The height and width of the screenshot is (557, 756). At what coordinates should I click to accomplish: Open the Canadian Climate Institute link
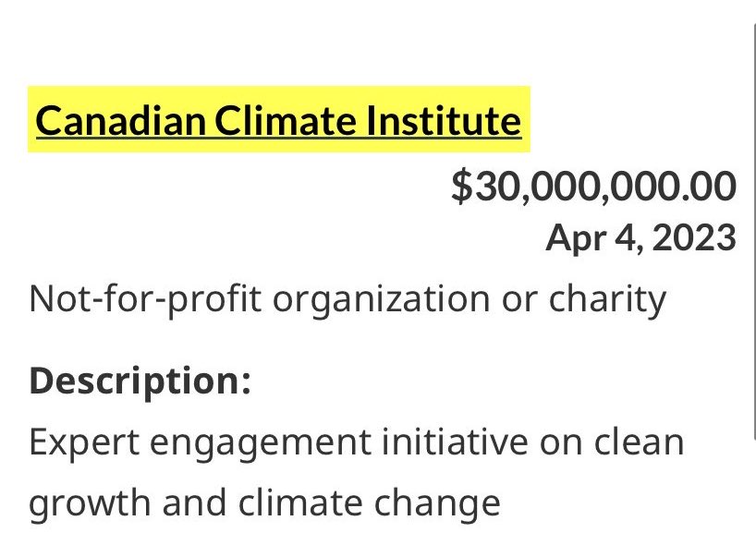click(277, 121)
